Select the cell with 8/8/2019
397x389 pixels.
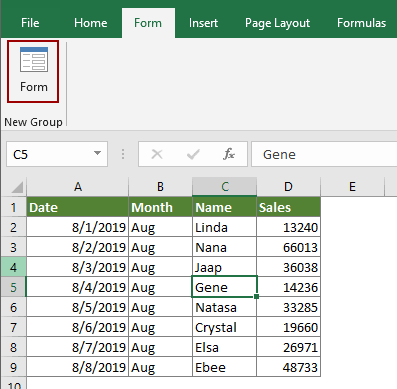[x=78, y=367]
